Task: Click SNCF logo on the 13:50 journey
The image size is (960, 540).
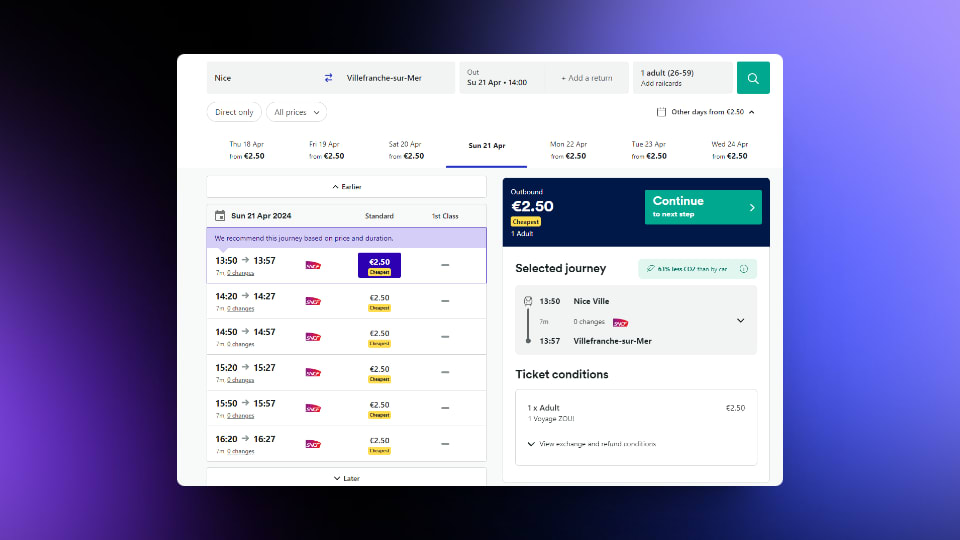Action: click(x=313, y=265)
